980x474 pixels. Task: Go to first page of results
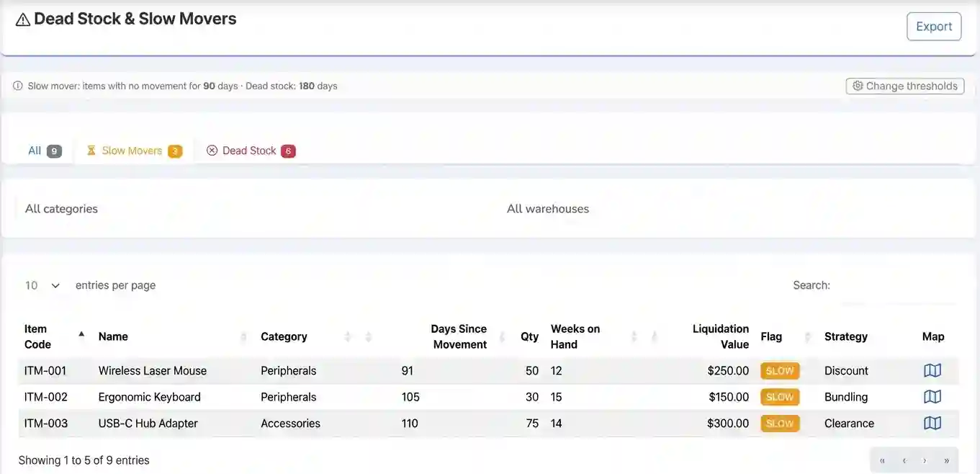tap(882, 460)
